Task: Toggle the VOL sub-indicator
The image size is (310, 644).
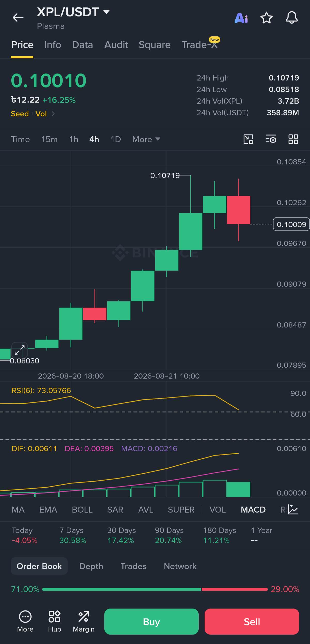Action: pyautogui.click(x=218, y=510)
